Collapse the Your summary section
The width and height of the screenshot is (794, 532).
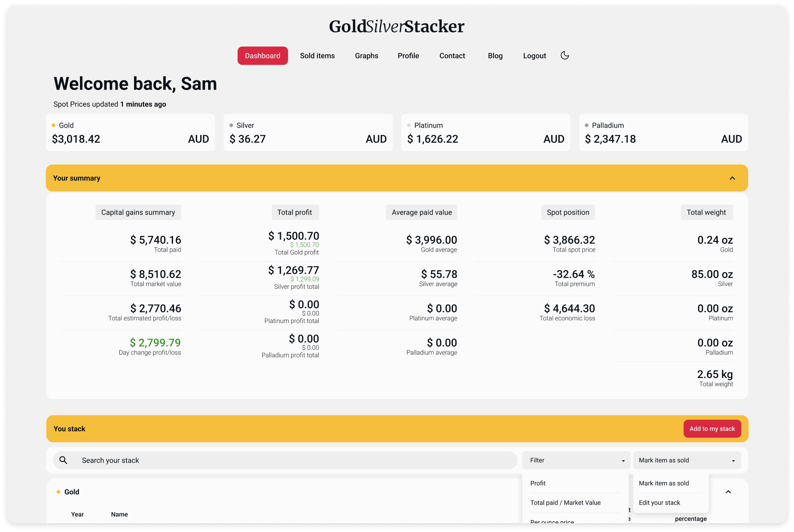[x=732, y=178]
